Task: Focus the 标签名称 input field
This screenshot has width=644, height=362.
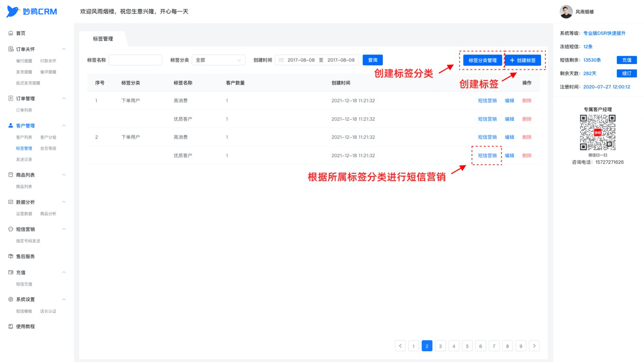Action: [x=135, y=60]
